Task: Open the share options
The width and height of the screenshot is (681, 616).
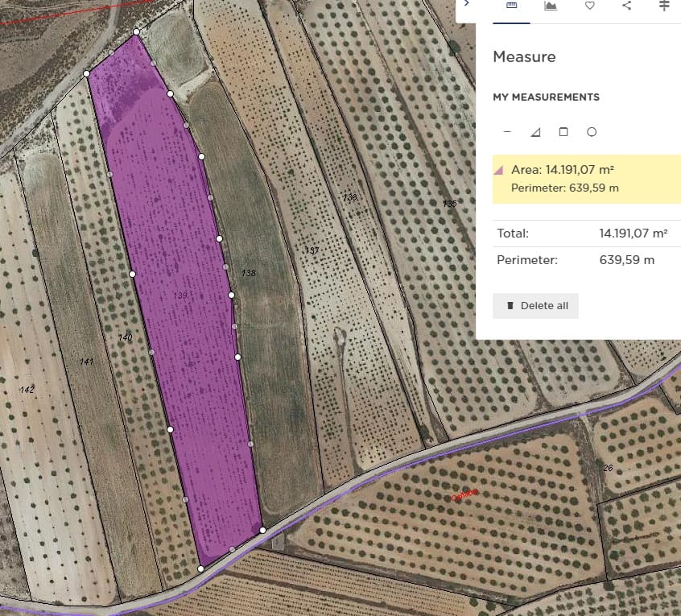Action: pos(627,6)
